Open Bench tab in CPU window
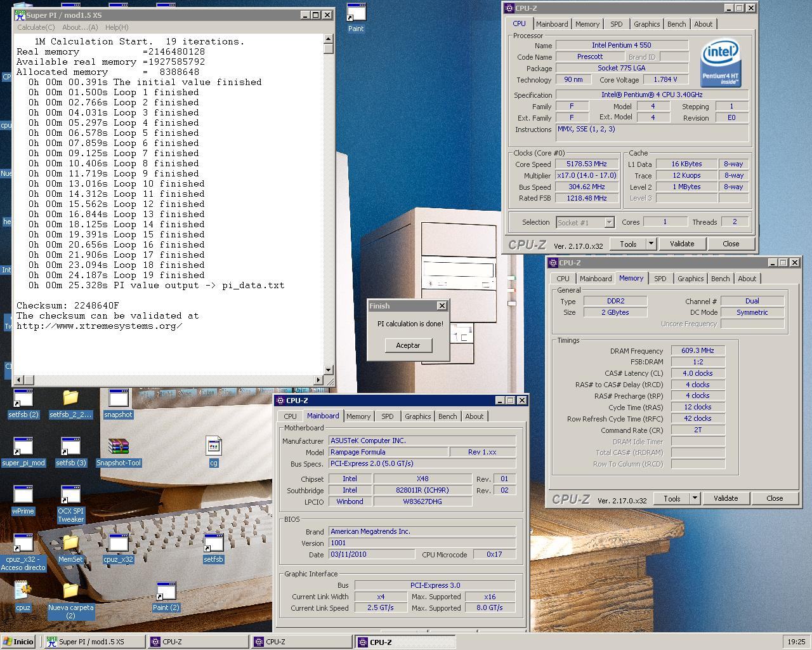This screenshot has width=812, height=650. pos(676,24)
